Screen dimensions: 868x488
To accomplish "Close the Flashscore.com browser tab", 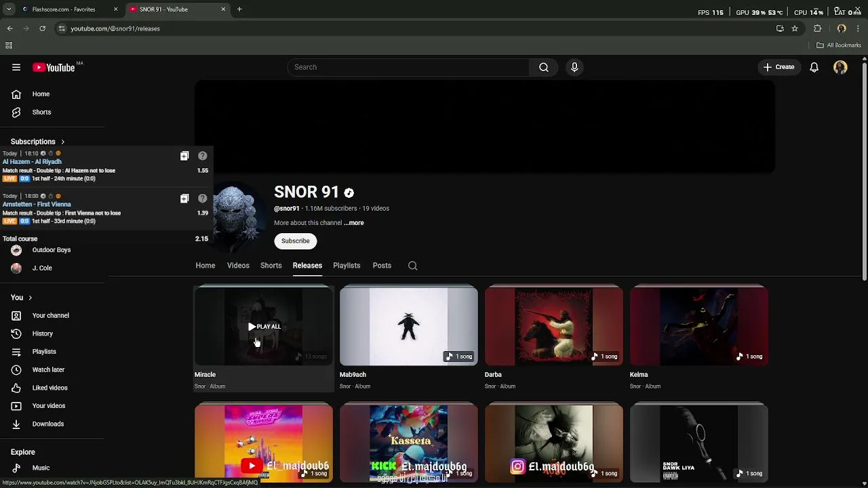I will (115, 9).
